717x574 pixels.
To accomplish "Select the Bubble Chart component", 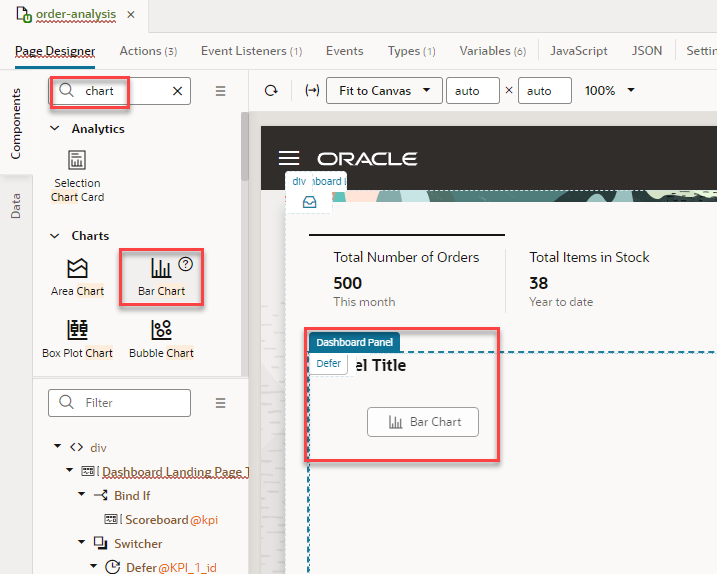I will tap(161, 339).
